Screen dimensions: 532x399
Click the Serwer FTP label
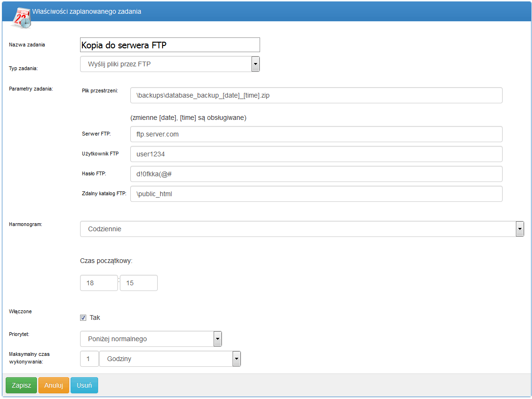[x=96, y=134]
